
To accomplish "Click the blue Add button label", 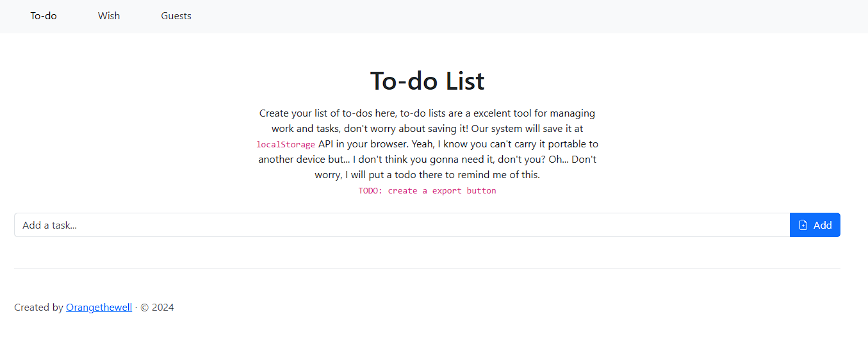I will click(823, 225).
